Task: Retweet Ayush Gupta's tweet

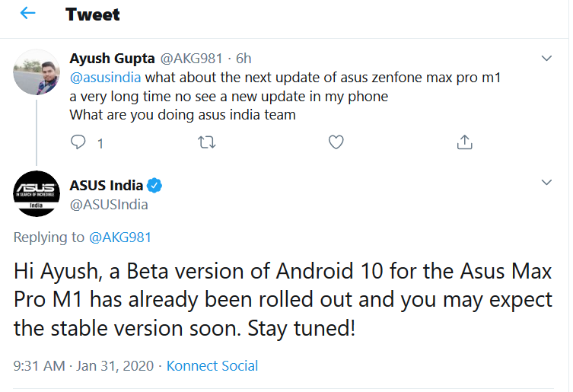Action: [x=207, y=142]
